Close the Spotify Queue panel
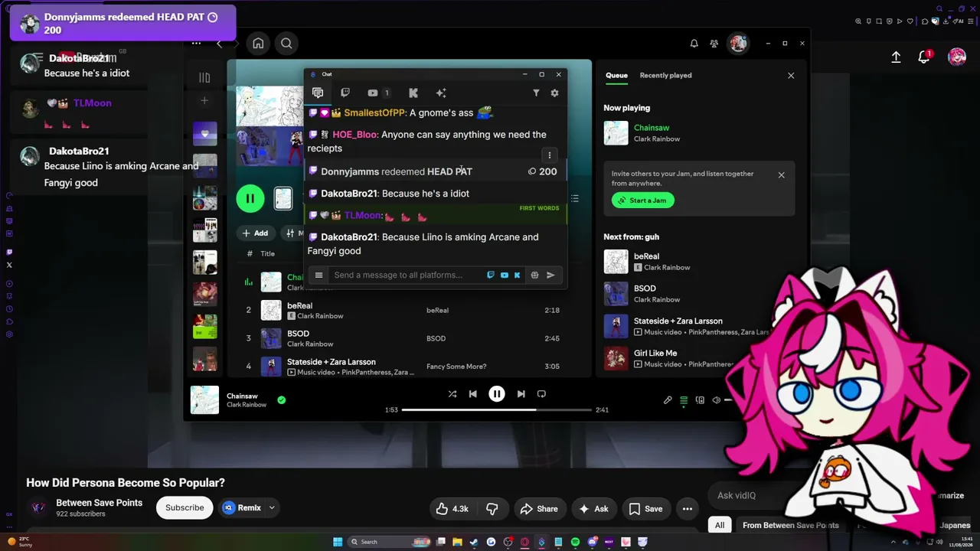This screenshot has height=551, width=980. (791, 76)
